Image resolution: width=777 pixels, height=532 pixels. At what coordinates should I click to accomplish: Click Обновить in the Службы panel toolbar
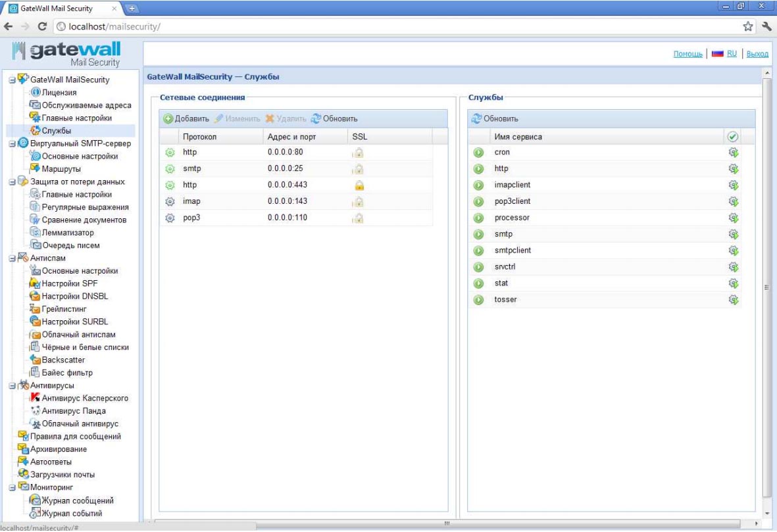point(495,119)
